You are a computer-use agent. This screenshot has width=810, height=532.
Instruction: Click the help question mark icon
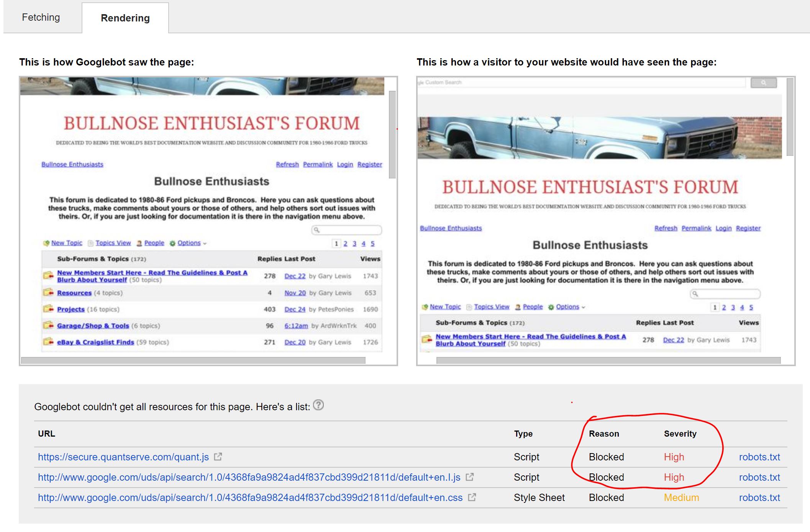[318, 405]
